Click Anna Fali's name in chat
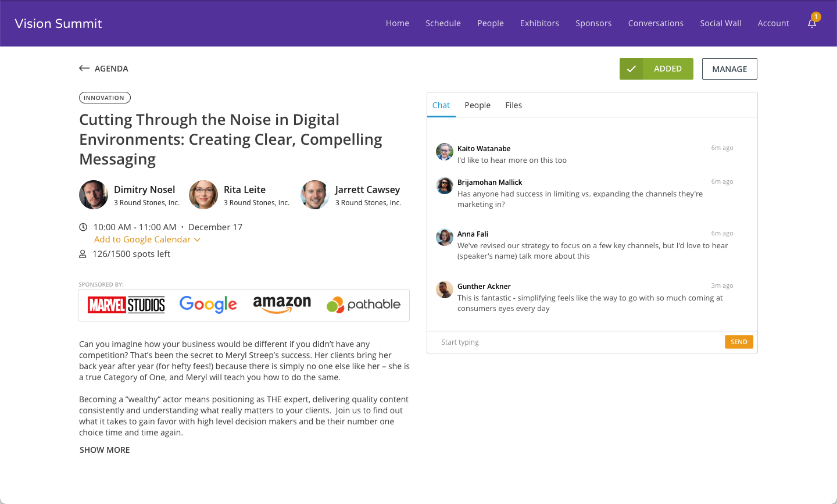 473,234
